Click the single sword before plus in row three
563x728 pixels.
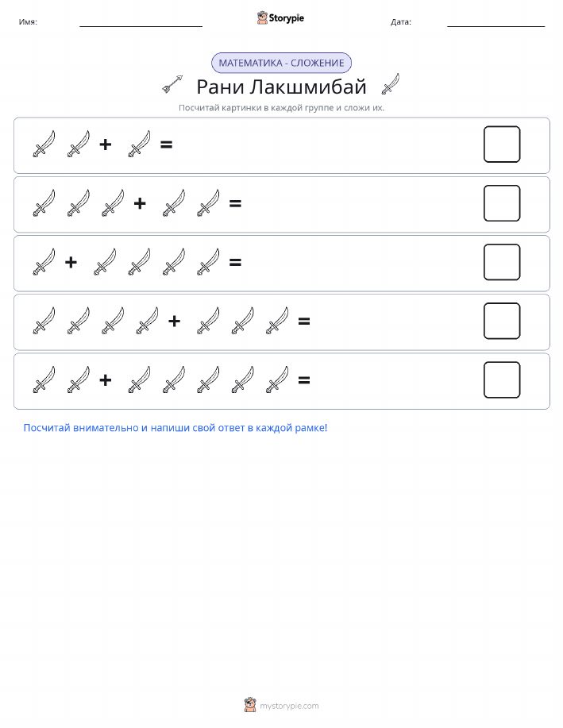coord(44,262)
